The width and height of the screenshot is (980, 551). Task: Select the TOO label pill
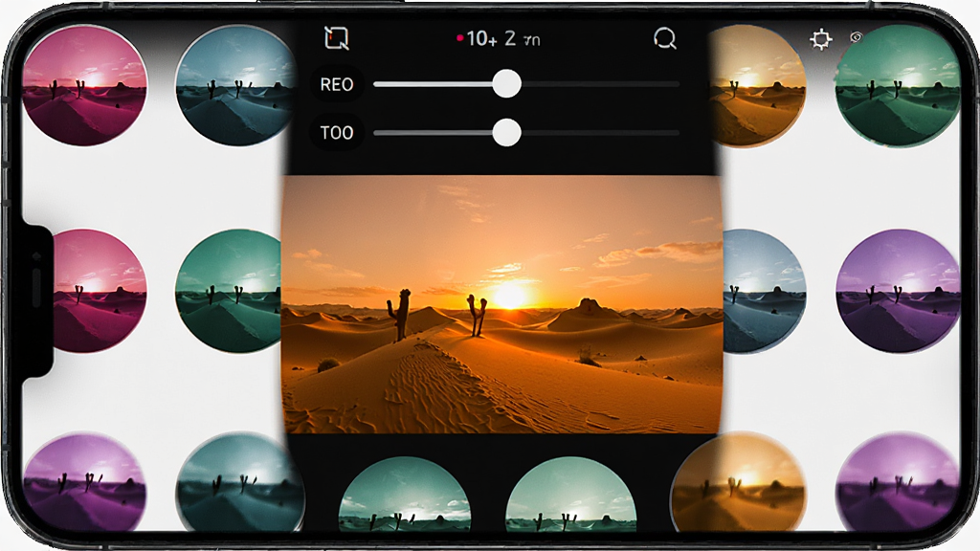(337, 132)
